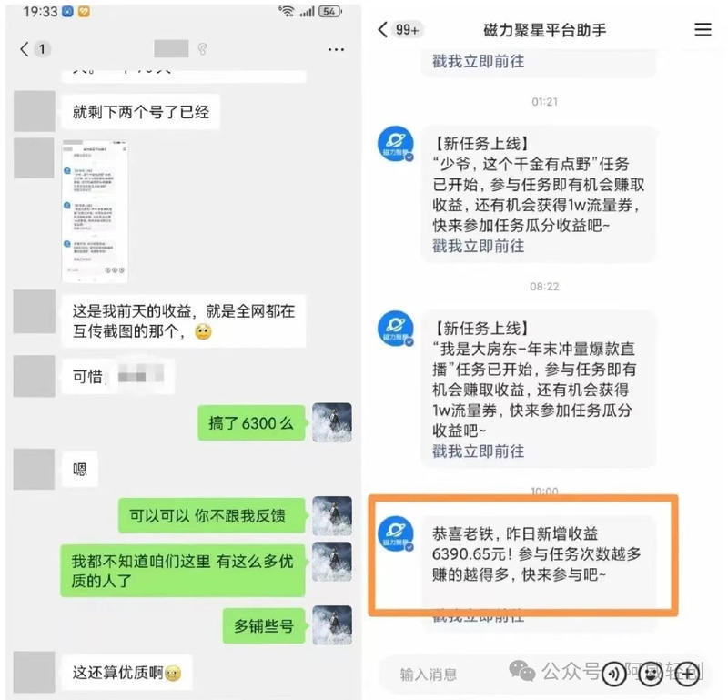Tap the green bubble 多铺些号

(x=264, y=626)
